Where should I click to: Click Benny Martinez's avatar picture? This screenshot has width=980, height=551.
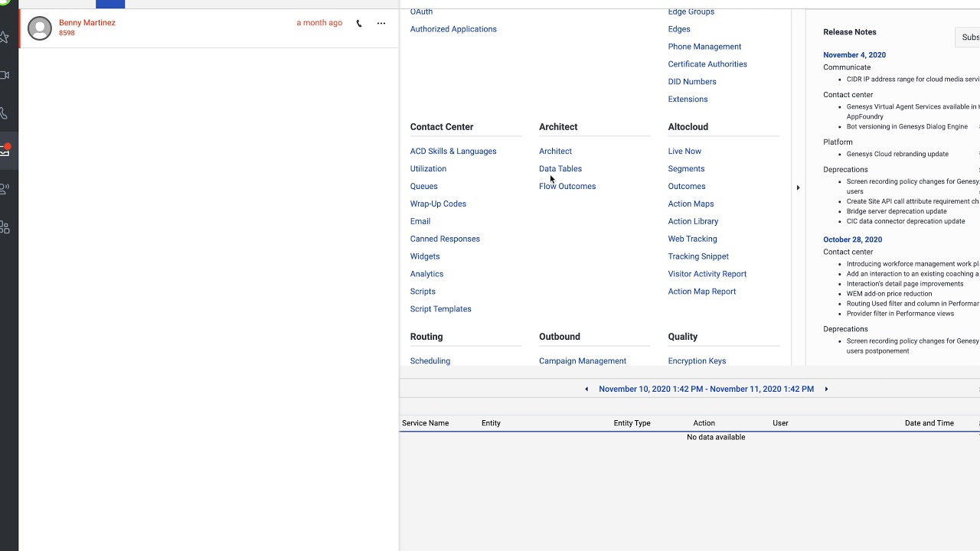(x=40, y=28)
